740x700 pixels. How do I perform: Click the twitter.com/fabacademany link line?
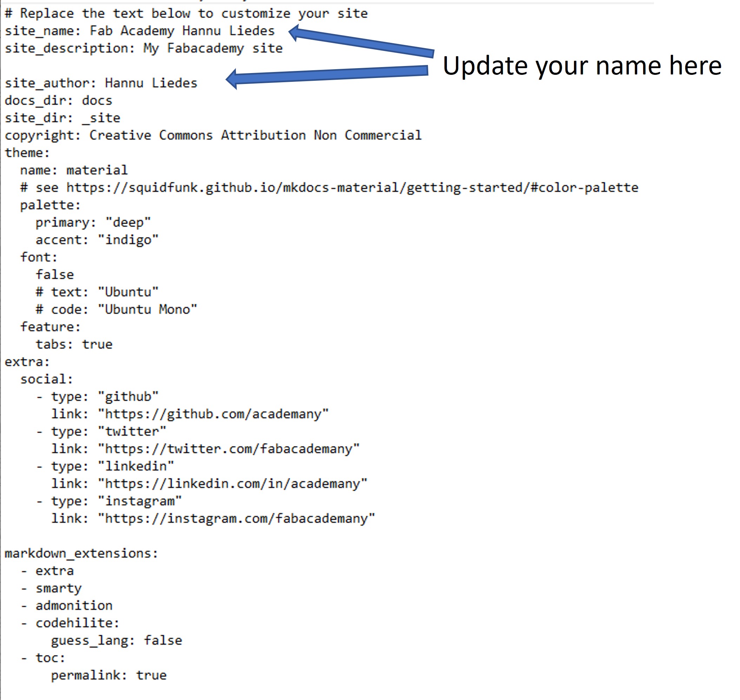[x=205, y=449]
